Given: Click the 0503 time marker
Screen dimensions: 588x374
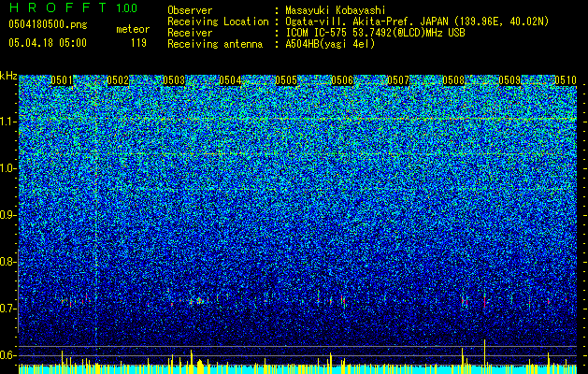Looking at the screenshot, I should click(174, 80).
